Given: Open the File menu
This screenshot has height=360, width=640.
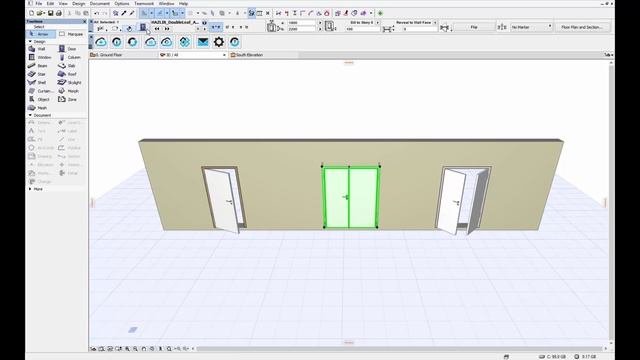Looking at the screenshot, I should (x=39, y=4).
